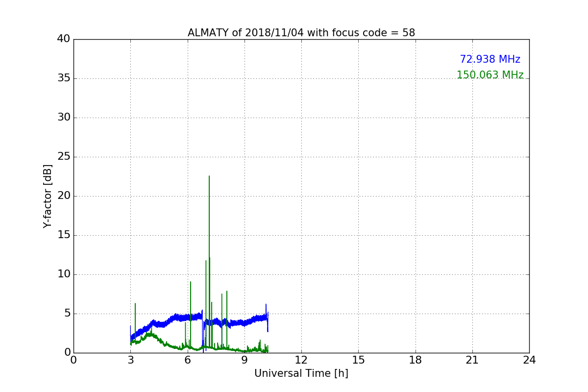Click x-axis tick label 12

301,361
